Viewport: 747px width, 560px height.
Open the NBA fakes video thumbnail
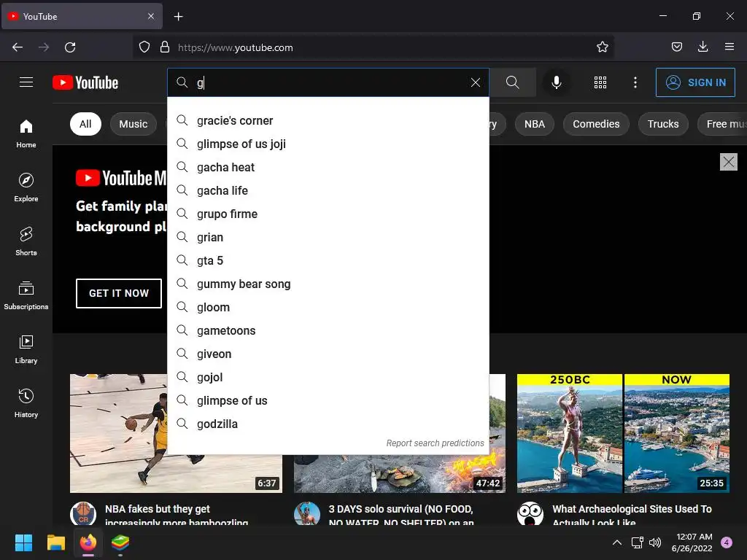click(119, 433)
